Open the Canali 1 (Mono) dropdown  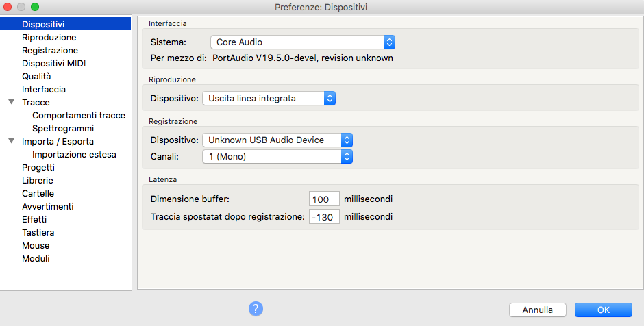click(x=277, y=156)
